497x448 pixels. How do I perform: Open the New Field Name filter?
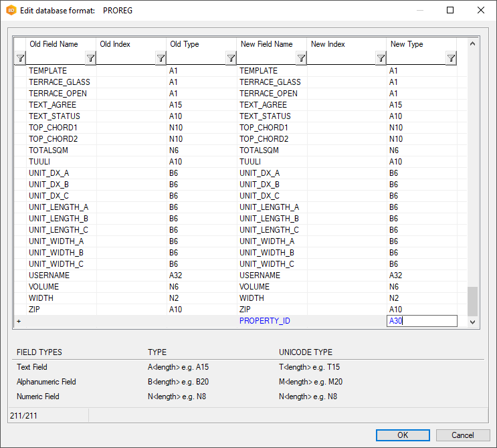point(301,59)
